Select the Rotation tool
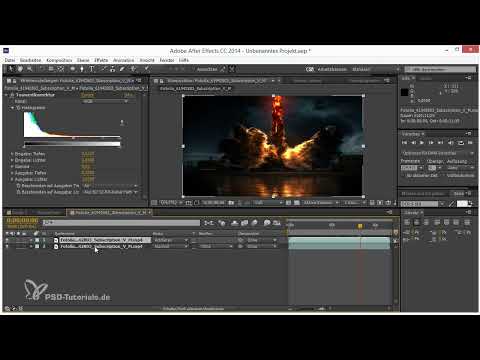 (x=41, y=69)
